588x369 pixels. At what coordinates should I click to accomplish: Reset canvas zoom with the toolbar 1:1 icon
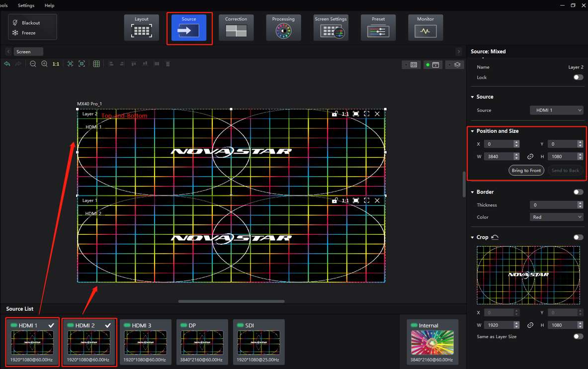(x=56, y=64)
